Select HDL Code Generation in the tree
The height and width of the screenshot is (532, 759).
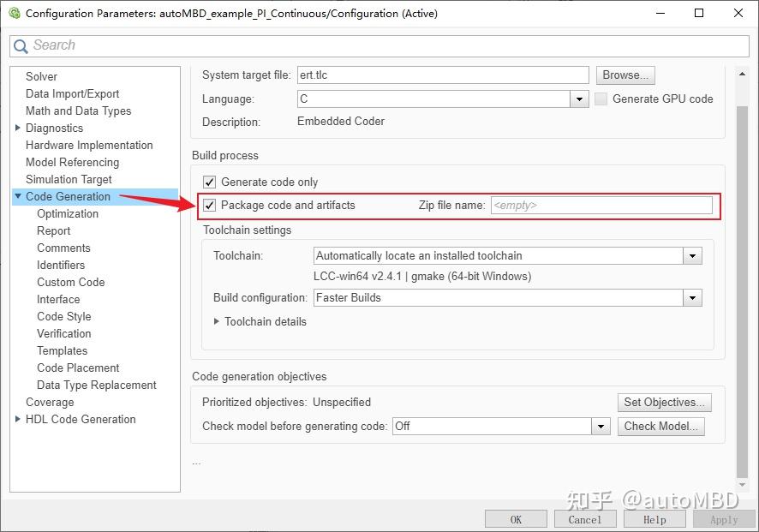[81, 419]
